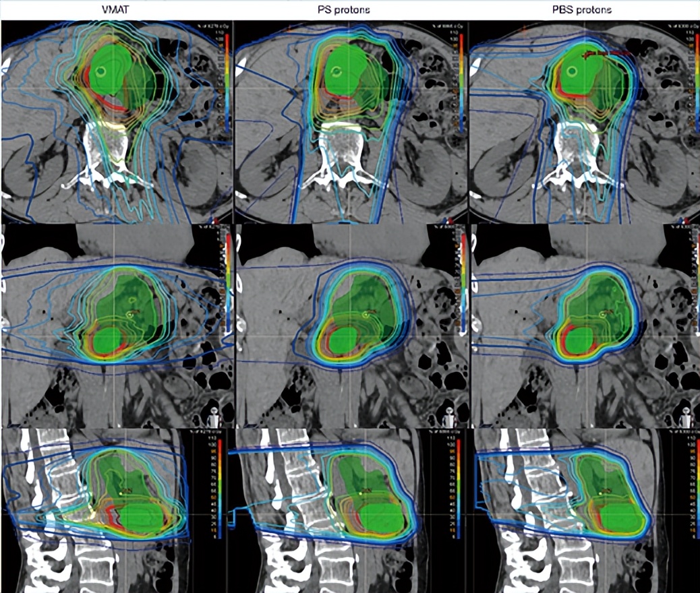
Task: Click the dose color scale in VMAT sagittal view
Action: [221, 489]
